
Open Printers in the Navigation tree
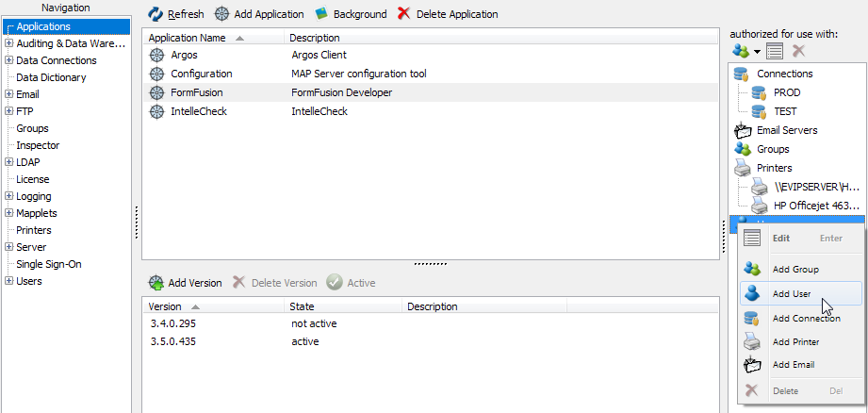pyautogui.click(x=34, y=230)
